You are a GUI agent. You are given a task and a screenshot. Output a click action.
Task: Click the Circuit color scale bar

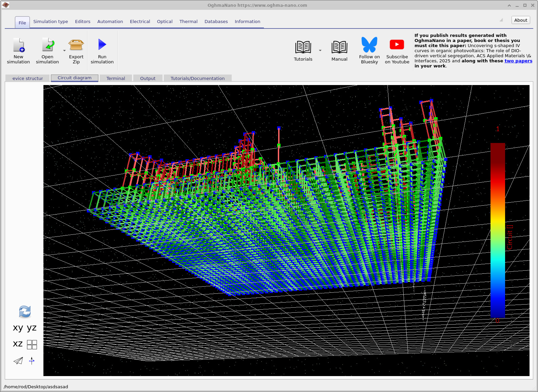pyautogui.click(x=498, y=230)
